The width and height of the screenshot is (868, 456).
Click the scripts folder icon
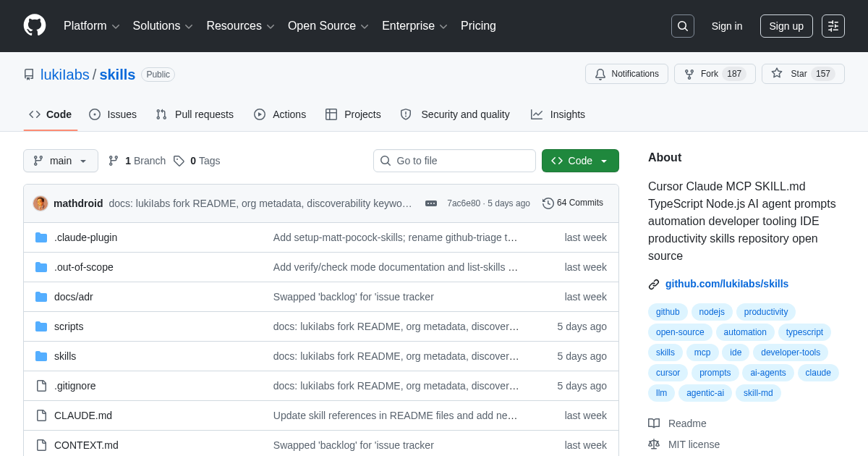point(41,326)
